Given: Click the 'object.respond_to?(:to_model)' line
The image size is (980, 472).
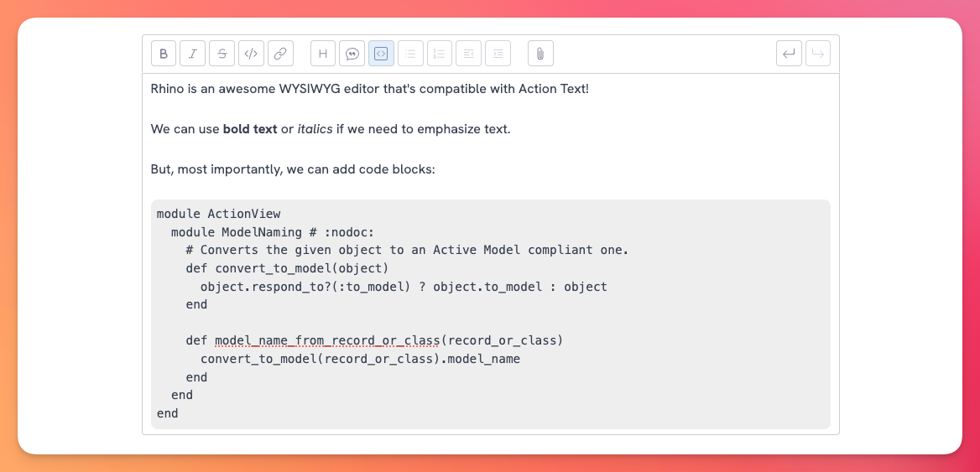Looking at the screenshot, I should pos(404,288).
